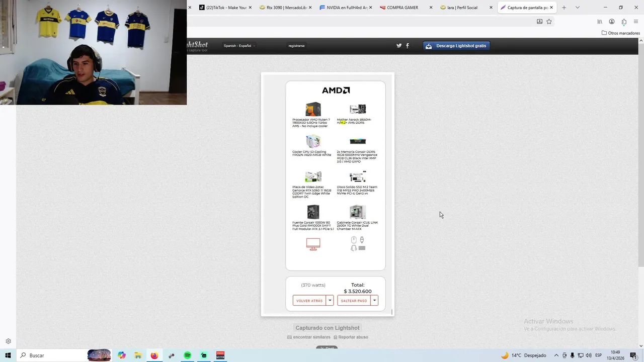Open the weather 14°C Despejado widget

click(x=524, y=355)
